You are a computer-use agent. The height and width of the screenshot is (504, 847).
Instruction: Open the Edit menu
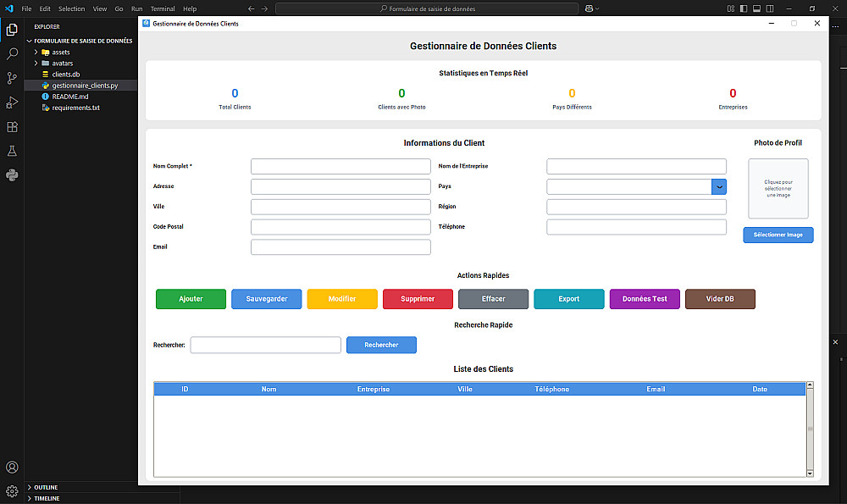coord(45,8)
